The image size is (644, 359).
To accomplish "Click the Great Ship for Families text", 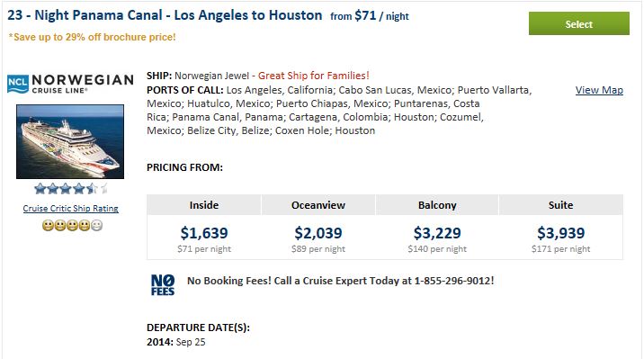I will point(313,76).
